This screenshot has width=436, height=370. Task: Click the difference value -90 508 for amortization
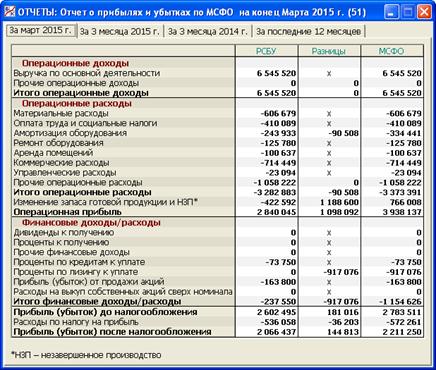pos(343,133)
